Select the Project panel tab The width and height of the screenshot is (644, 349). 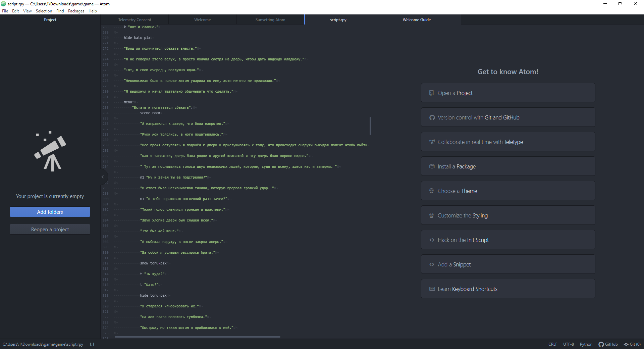click(x=50, y=20)
